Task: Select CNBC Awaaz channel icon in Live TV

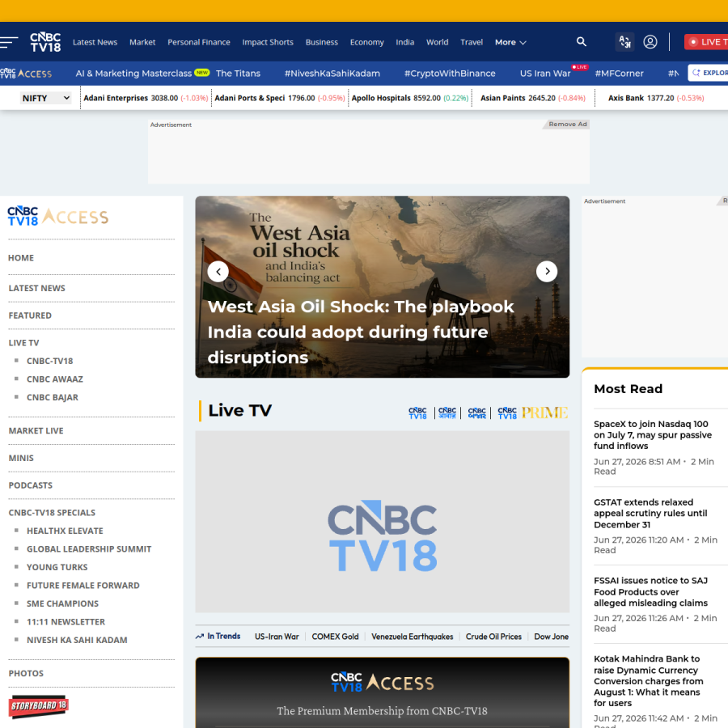Action: click(447, 413)
